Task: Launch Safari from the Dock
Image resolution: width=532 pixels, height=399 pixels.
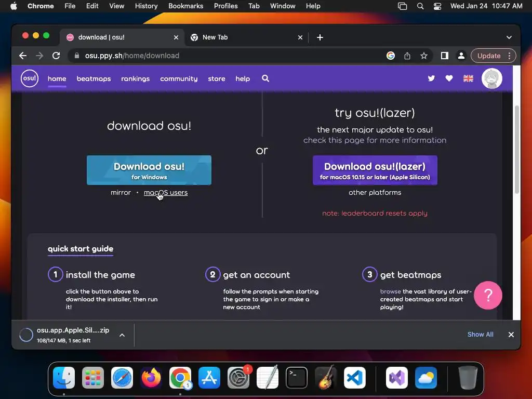Action: [122, 378]
